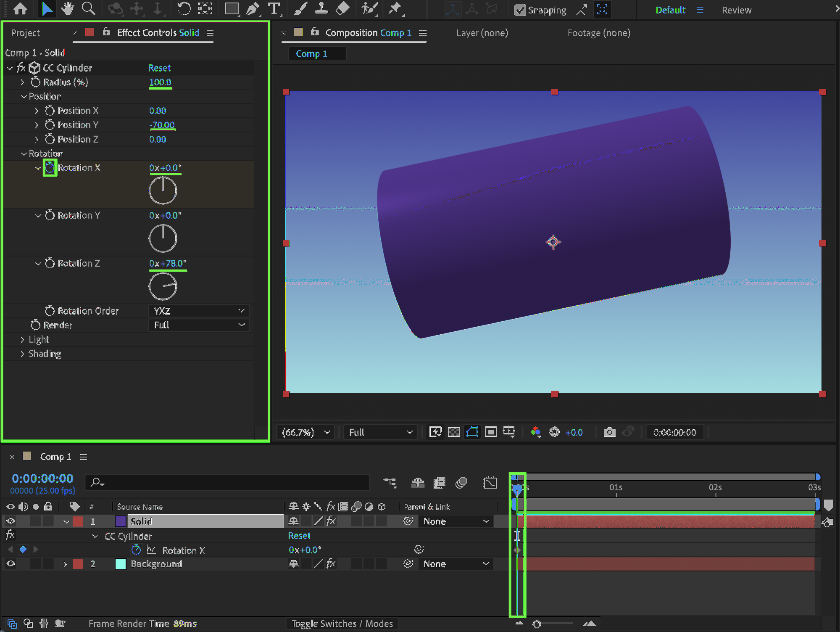
Task: Select the Puppet Pin tool
Action: point(395,9)
